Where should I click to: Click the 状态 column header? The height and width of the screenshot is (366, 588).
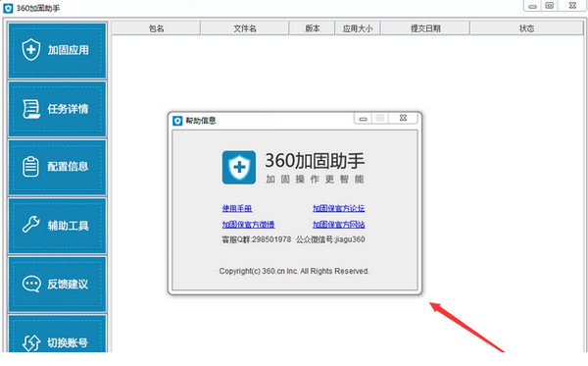(x=526, y=28)
